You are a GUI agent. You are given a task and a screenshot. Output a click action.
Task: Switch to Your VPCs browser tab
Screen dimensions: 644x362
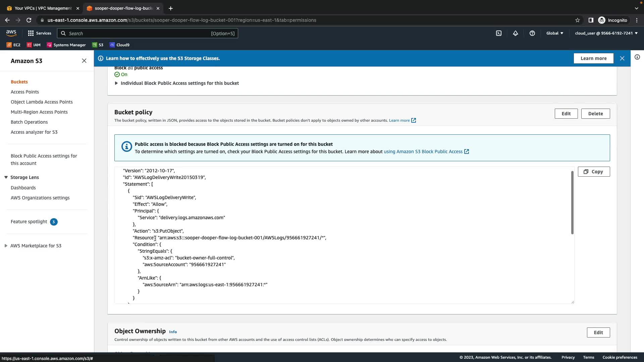point(43,8)
